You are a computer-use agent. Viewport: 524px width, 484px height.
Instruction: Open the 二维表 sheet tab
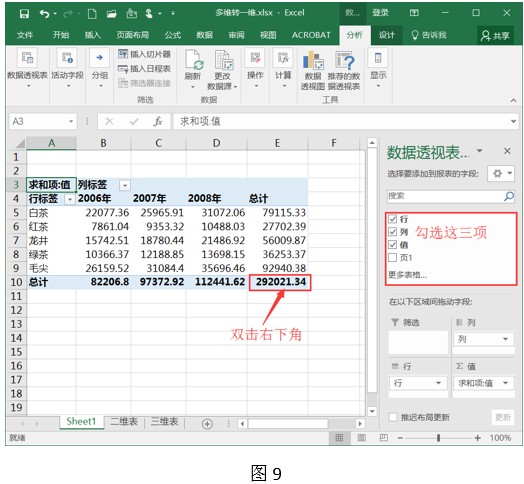pyautogui.click(x=124, y=421)
